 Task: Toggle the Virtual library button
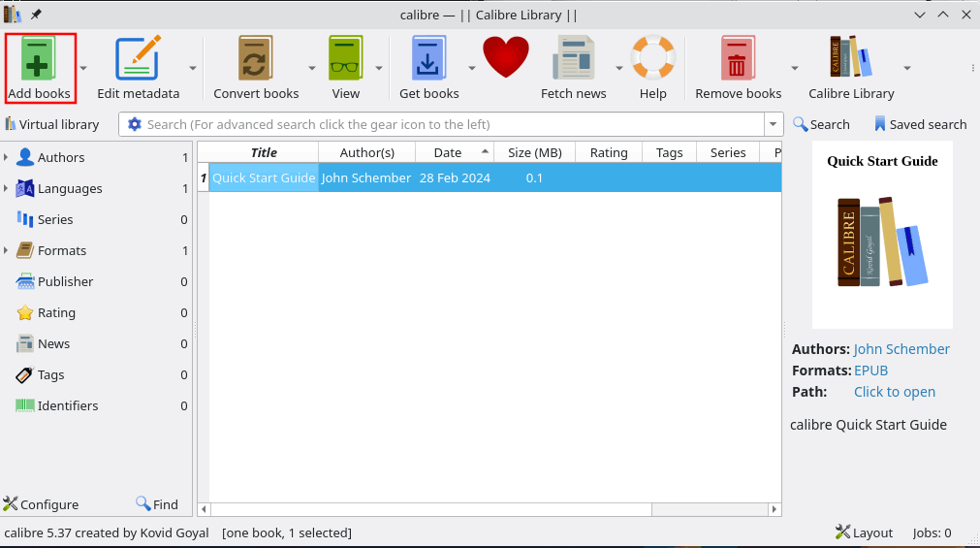(52, 124)
